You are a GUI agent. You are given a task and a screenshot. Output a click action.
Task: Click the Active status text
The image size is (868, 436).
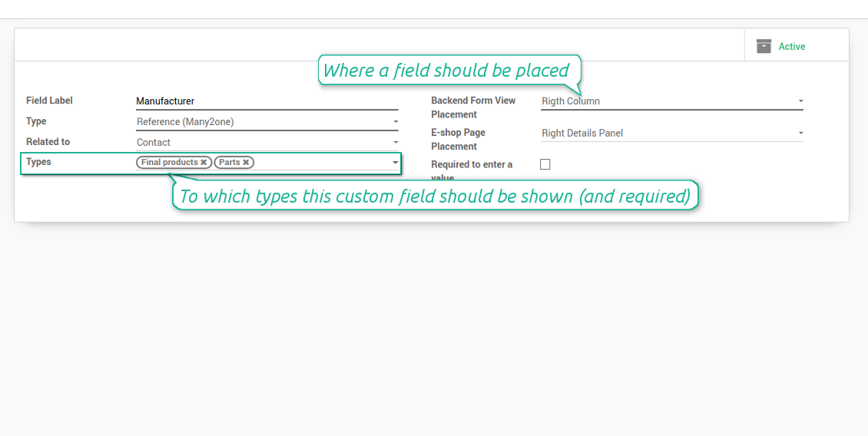point(792,47)
